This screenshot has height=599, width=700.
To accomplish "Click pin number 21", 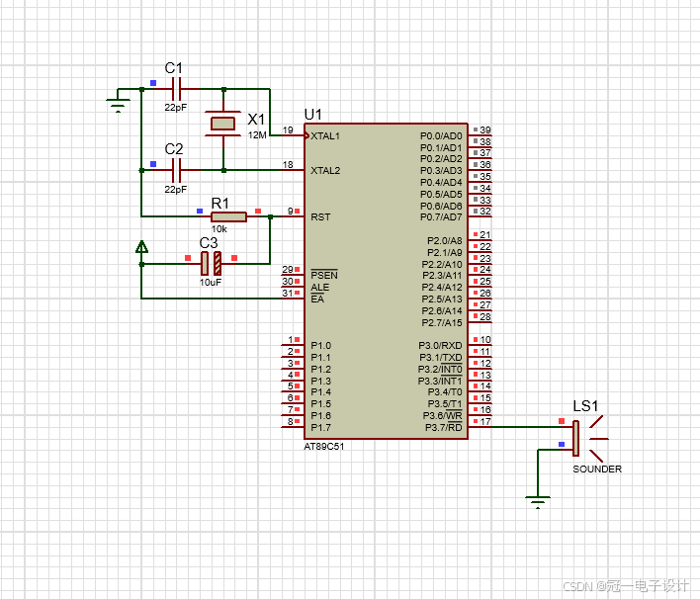I will 485,235.
